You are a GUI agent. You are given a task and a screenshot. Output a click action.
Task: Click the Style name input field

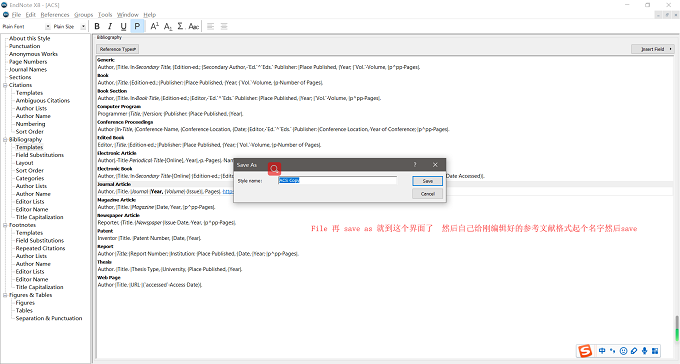337,180
